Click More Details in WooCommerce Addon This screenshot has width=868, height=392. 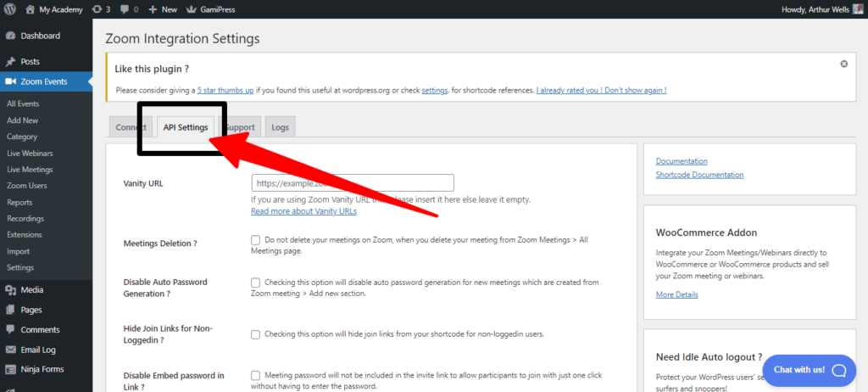[677, 294]
